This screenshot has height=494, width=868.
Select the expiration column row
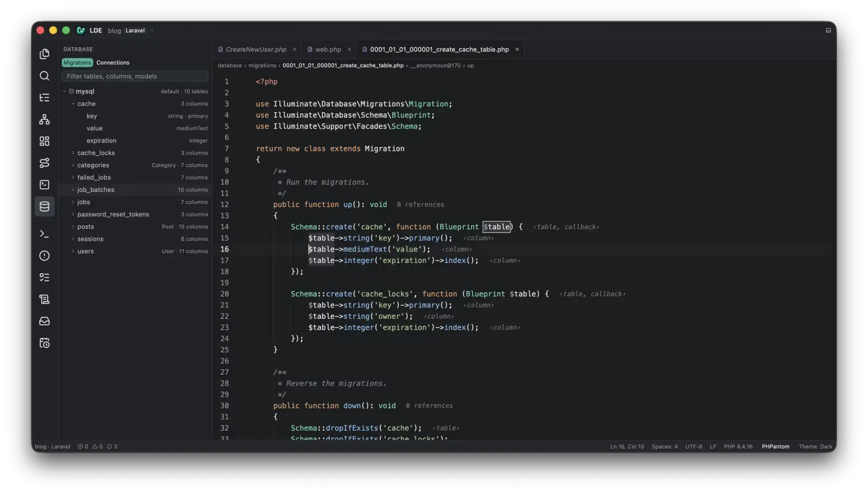point(135,140)
